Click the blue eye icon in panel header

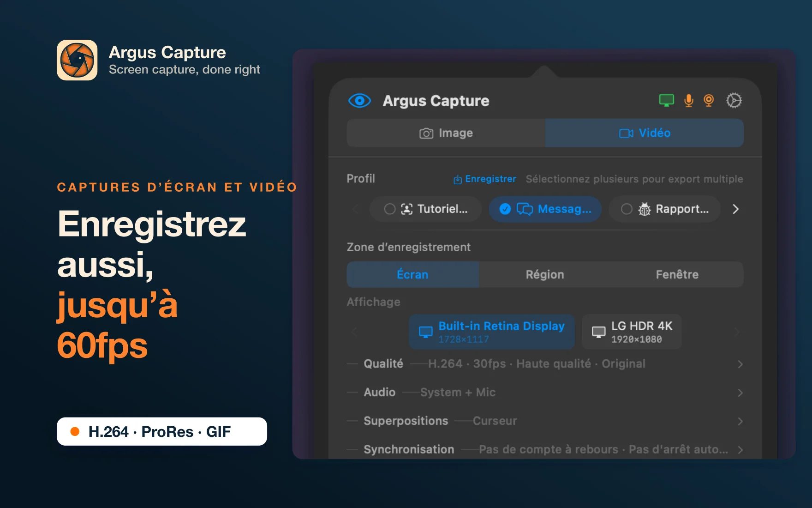(359, 101)
